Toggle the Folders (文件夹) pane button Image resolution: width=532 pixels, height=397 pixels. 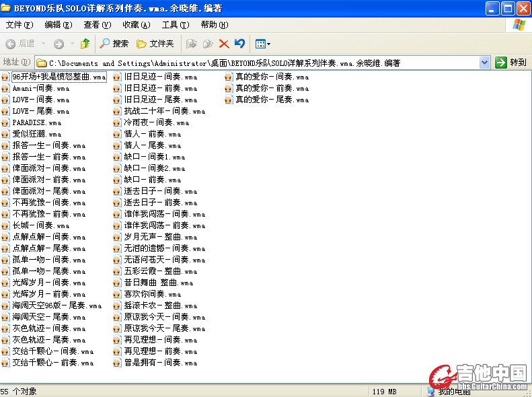click(155, 44)
